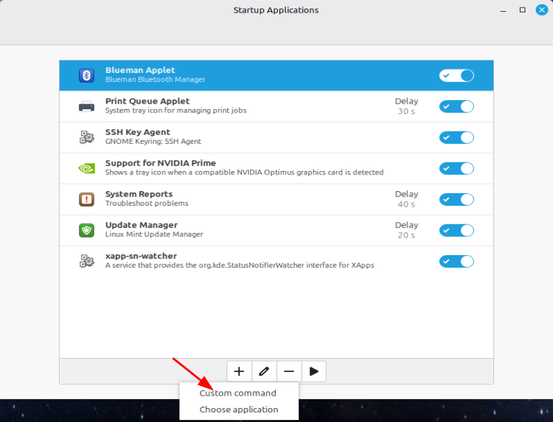Click 'Troubleshoot problems' description
The image size is (553, 422).
pos(147,203)
